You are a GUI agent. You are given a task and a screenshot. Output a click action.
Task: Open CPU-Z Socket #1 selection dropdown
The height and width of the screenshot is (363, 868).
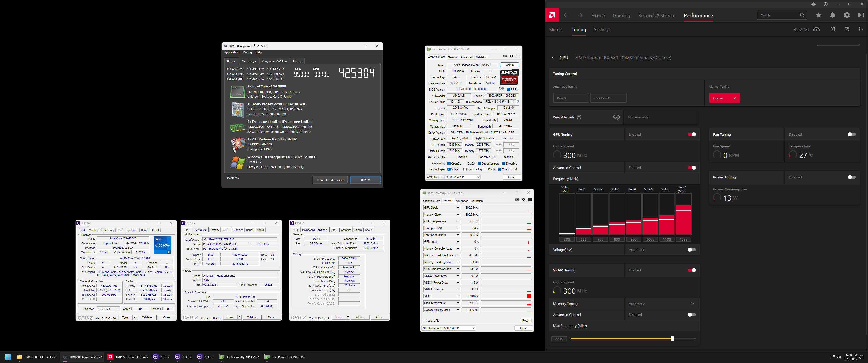point(108,309)
